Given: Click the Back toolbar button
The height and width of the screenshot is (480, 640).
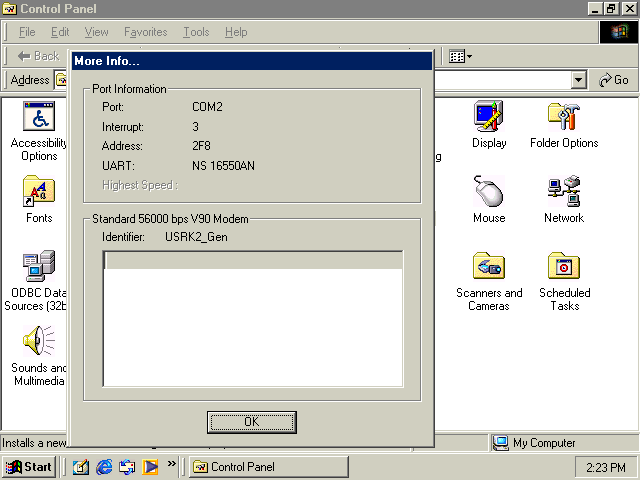Looking at the screenshot, I should 38,56.
